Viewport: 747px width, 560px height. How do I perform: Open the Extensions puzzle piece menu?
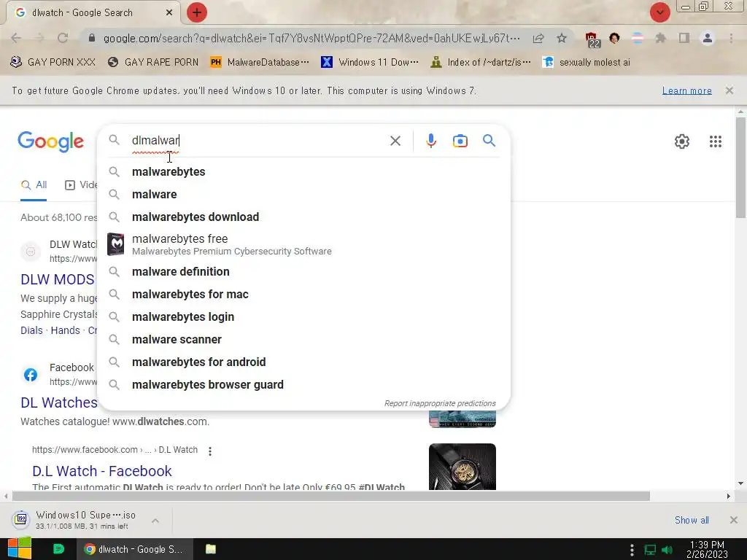[x=660, y=38]
